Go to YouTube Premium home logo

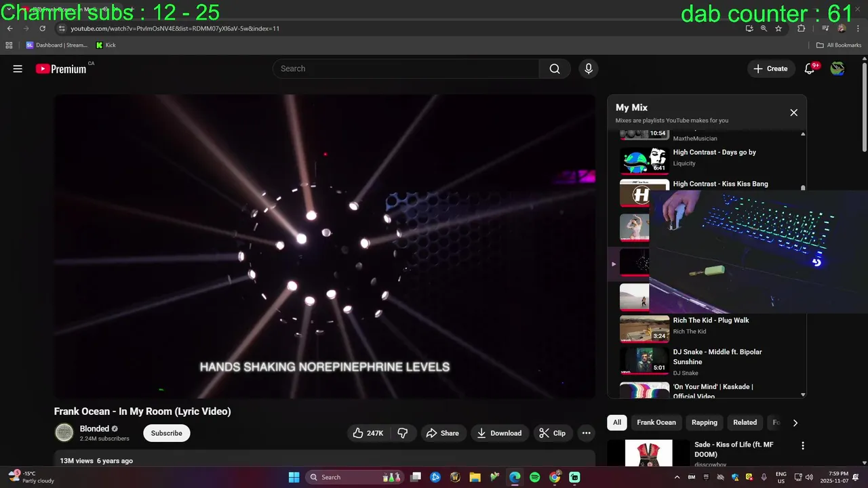click(x=61, y=68)
